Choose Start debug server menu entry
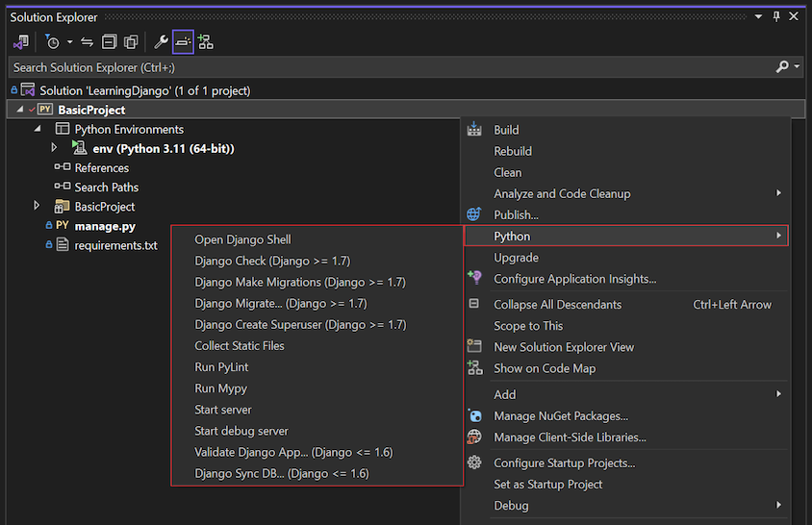This screenshot has height=525, width=812. click(x=241, y=431)
